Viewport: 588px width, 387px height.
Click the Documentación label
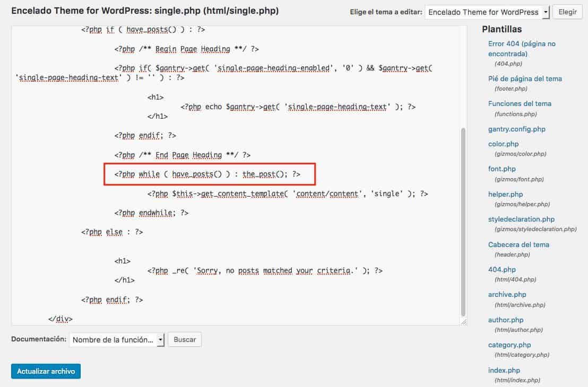click(39, 339)
